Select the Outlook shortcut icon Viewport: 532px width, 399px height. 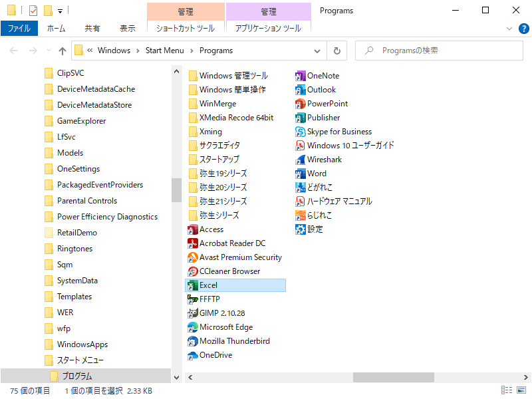301,90
